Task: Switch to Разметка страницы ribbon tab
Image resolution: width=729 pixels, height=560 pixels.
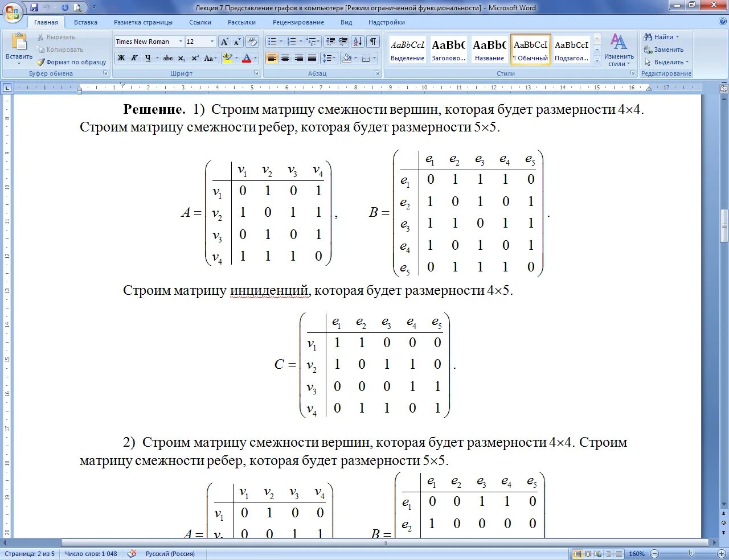Action: click(x=143, y=22)
